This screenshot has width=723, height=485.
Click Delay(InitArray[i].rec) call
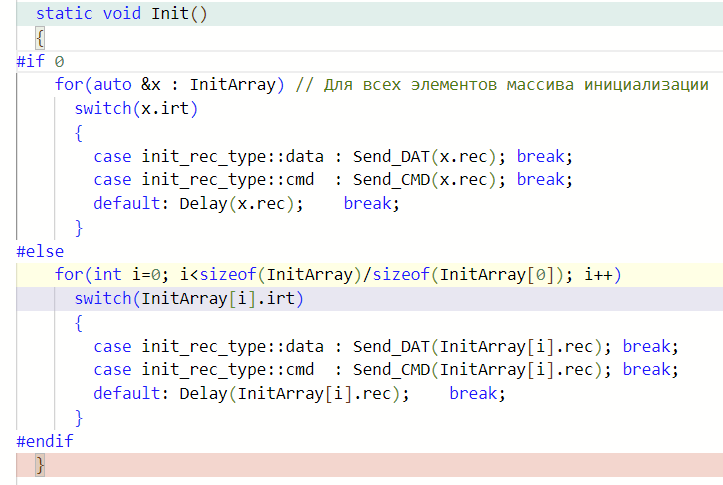coord(290,393)
